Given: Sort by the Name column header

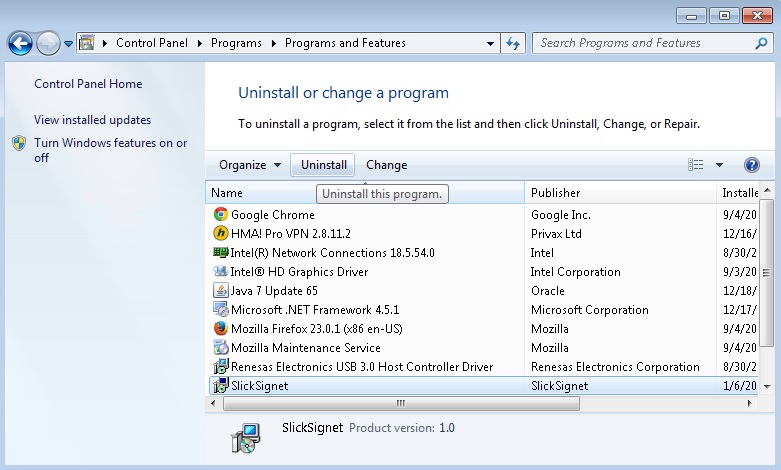Looking at the screenshot, I should pyautogui.click(x=365, y=193).
